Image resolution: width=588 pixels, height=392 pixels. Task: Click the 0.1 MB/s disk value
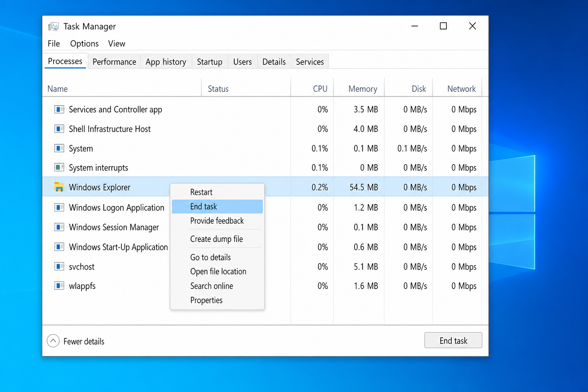[x=412, y=148]
